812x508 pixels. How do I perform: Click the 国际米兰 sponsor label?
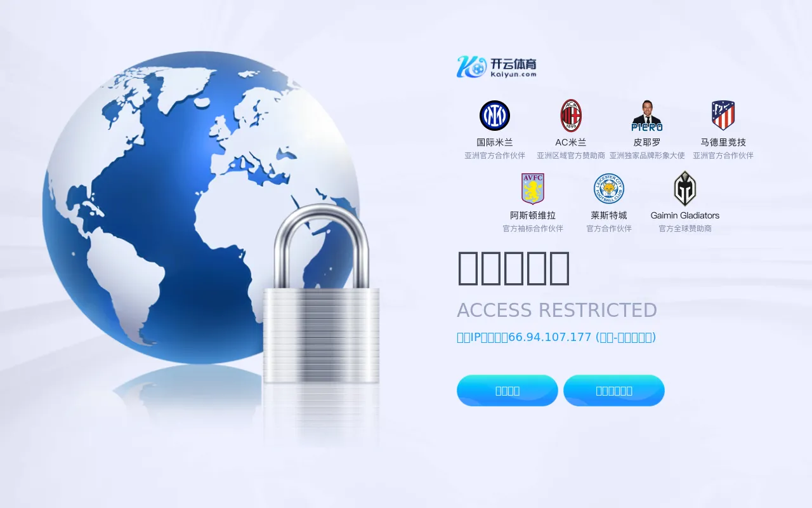click(x=495, y=142)
